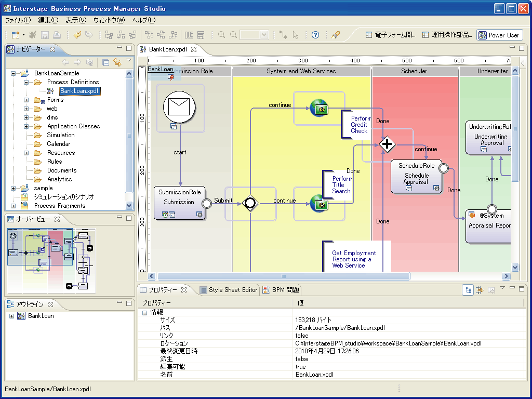
Task: Click the diagram vertical scrollbar down arrow
Action: click(x=515, y=267)
